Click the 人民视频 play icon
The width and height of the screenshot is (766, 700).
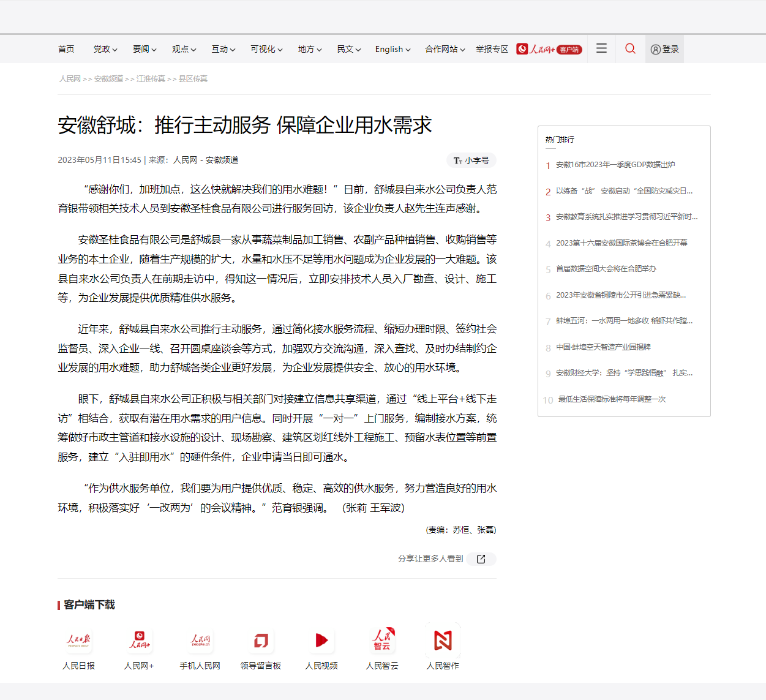tap(321, 641)
